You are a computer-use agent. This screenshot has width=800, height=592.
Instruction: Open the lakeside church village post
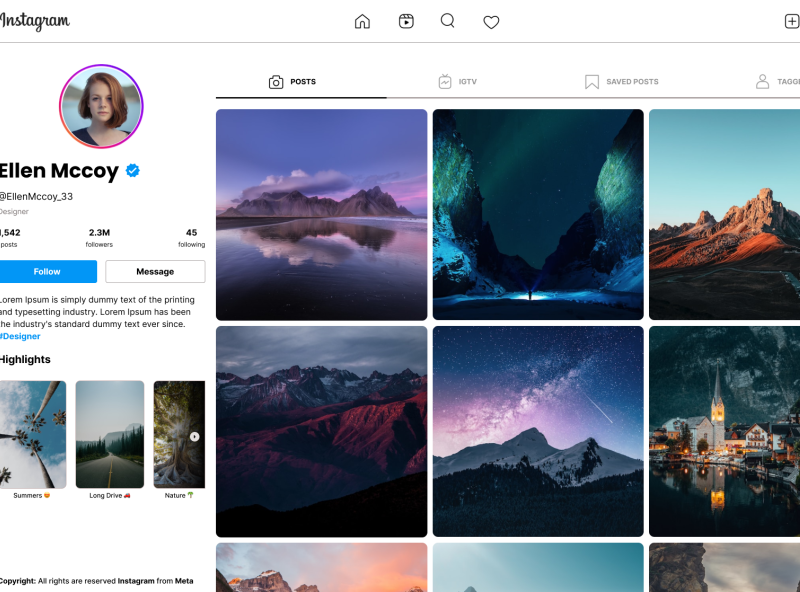724,432
